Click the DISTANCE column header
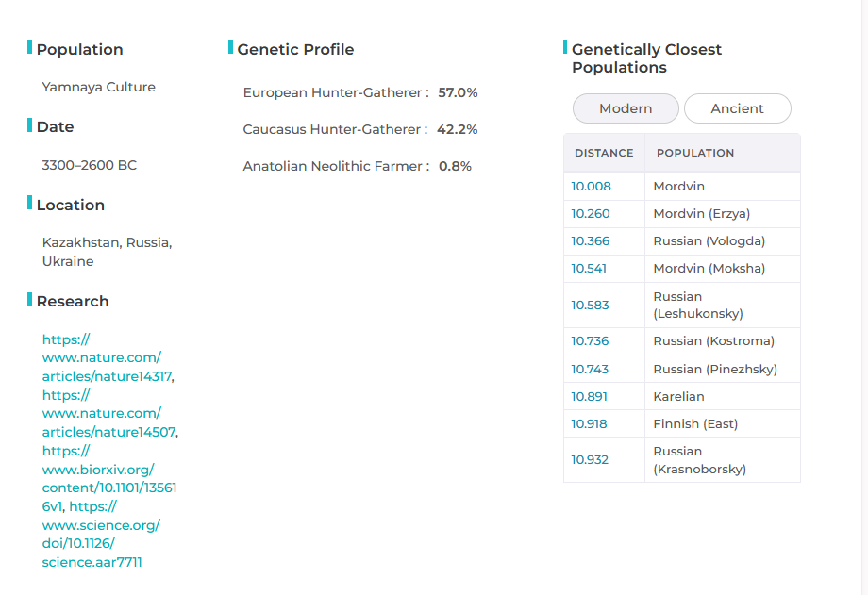Image resolution: width=868 pixels, height=595 pixels. pyautogui.click(x=604, y=153)
